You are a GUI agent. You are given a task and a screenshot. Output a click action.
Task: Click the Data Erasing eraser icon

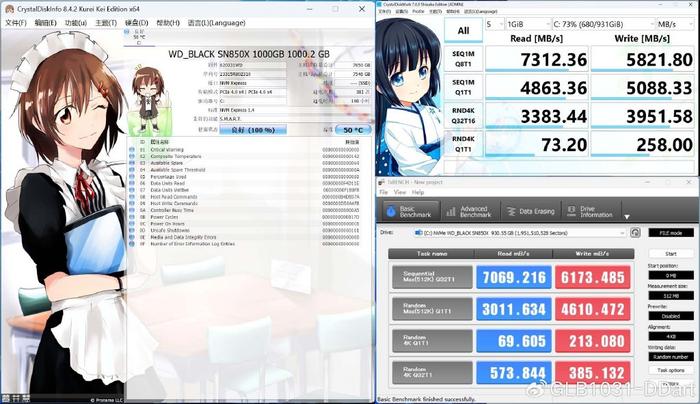[511, 212]
